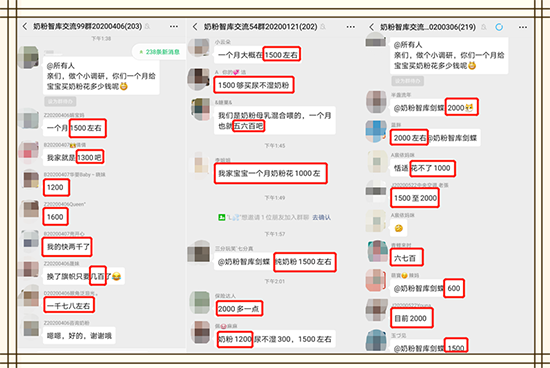Tap gray button under the 99群 announcement
Image resolution: width=550 pixels, height=368 pixels.
[x=60, y=101]
